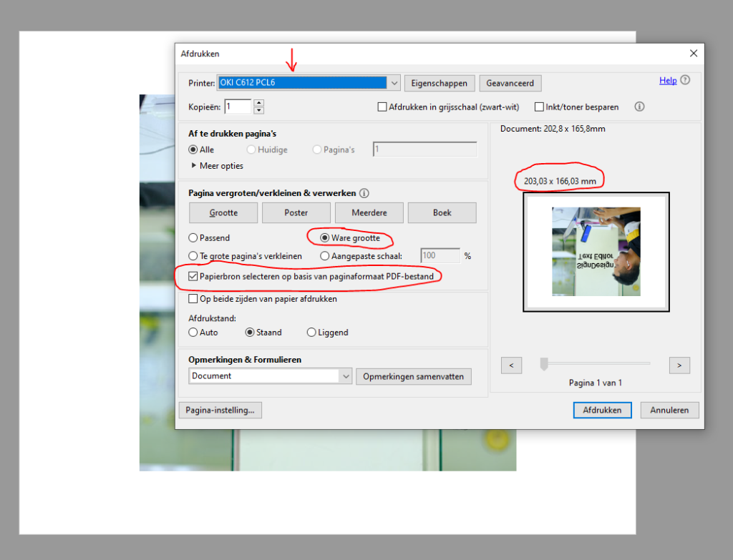Open Opmerkingen & Formulieren Document dropdown
The width and height of the screenshot is (733, 560).
tap(346, 376)
